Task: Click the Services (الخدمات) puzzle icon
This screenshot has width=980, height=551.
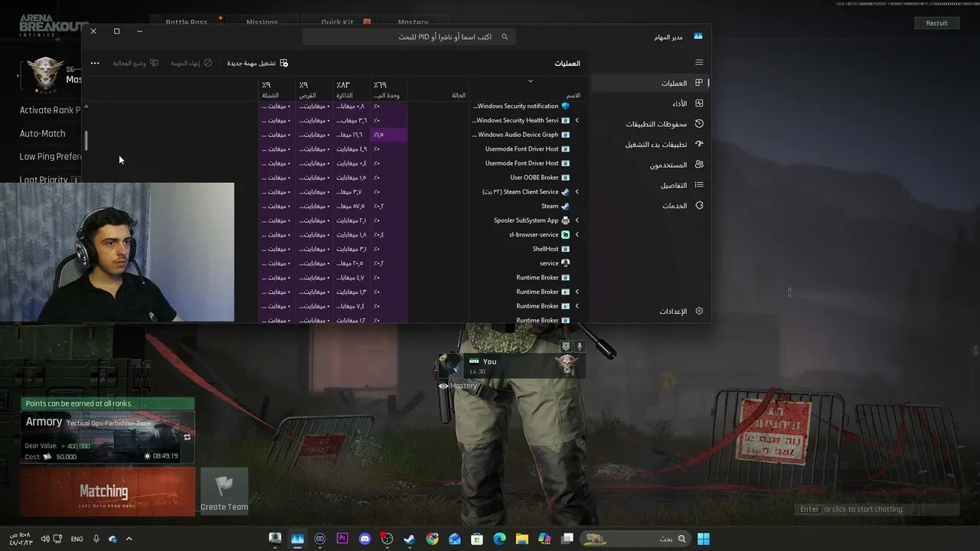Action: coord(699,206)
